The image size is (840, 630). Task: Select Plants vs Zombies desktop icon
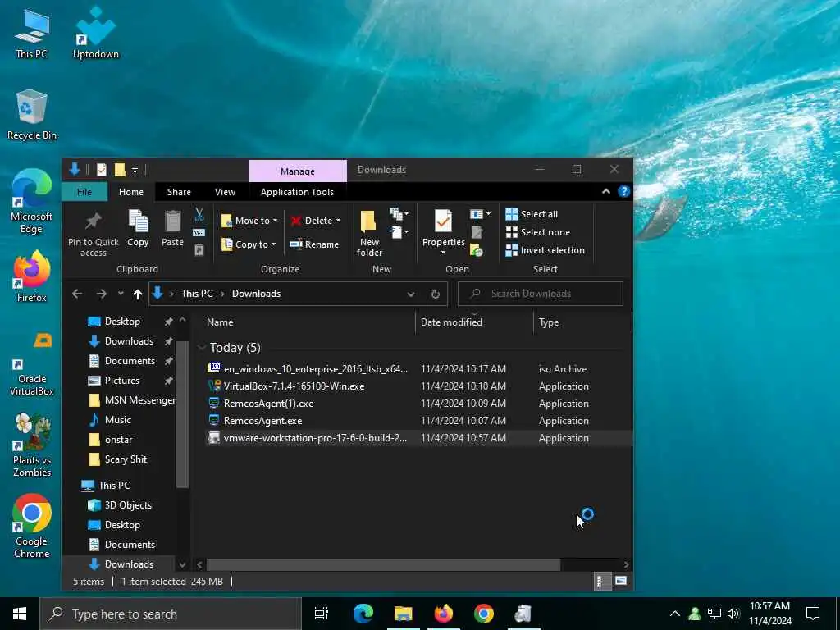pos(32,445)
